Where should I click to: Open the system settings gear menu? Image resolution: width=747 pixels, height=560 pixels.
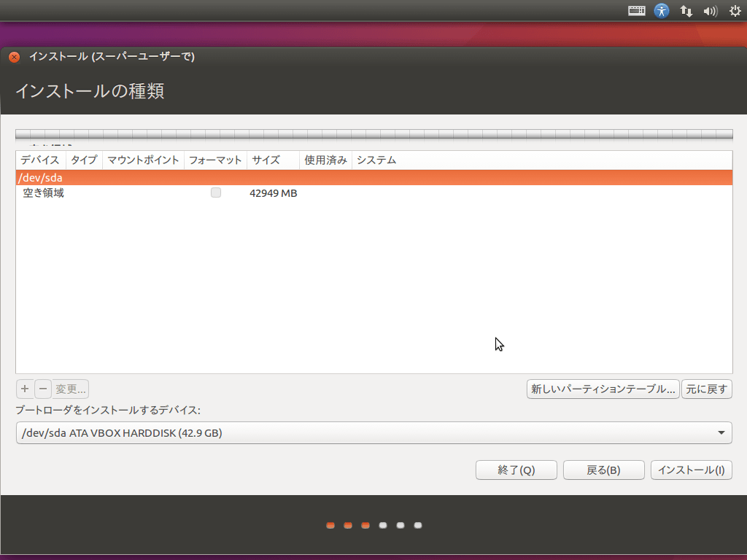734,10
